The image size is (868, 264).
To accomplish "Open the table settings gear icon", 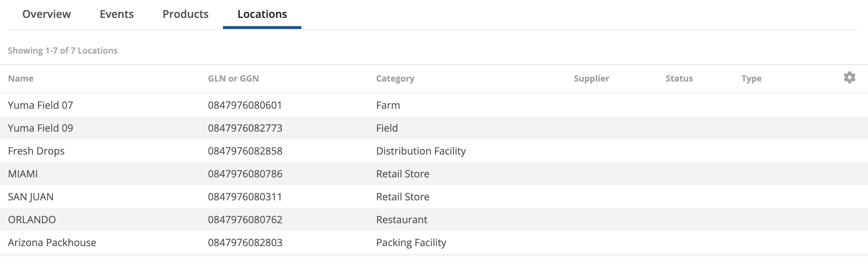I will (849, 78).
